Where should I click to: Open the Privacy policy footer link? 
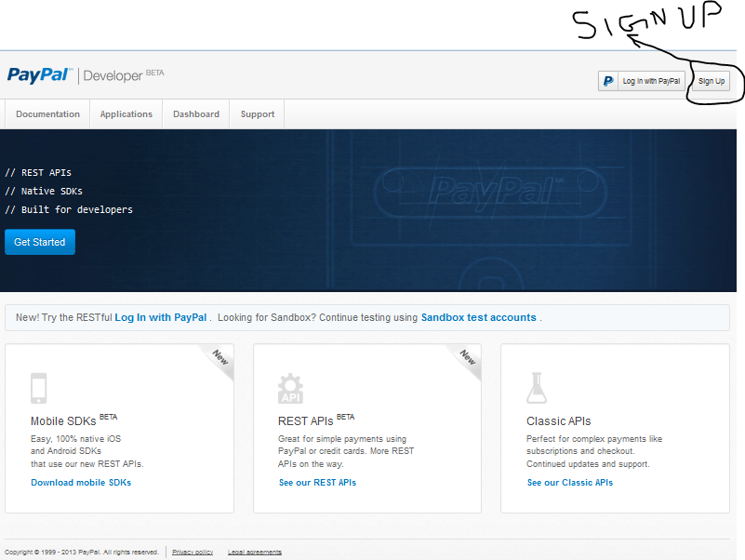click(193, 552)
